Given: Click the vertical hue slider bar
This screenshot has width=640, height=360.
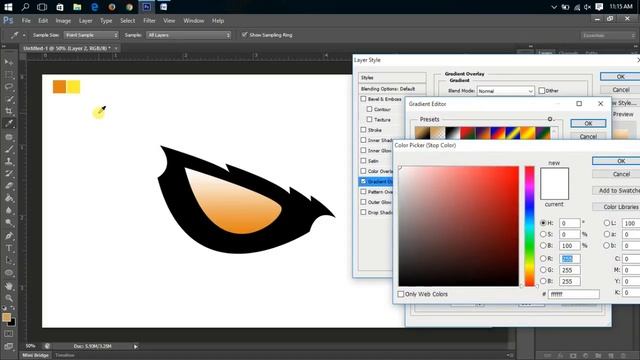Looking at the screenshot, I should pos(529,226).
